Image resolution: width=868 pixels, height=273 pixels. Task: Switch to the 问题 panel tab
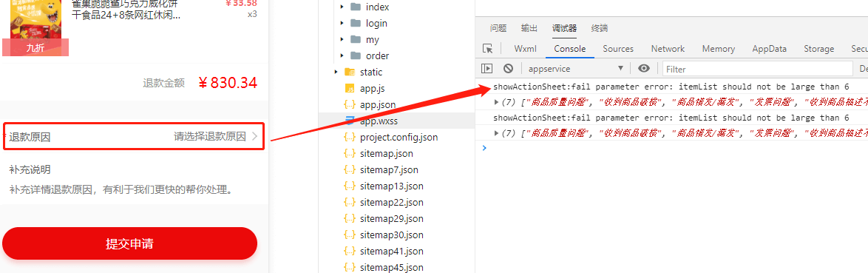pos(498,28)
